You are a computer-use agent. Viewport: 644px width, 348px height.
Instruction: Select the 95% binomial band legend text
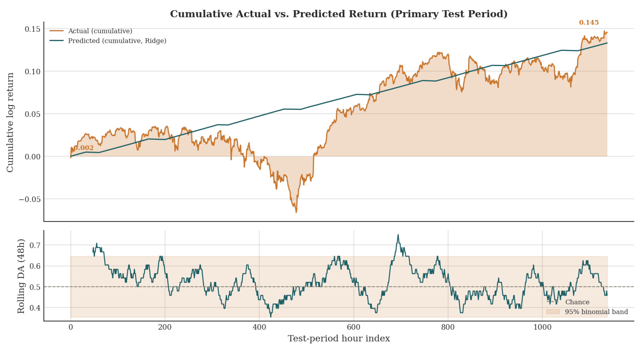pyautogui.click(x=597, y=312)
